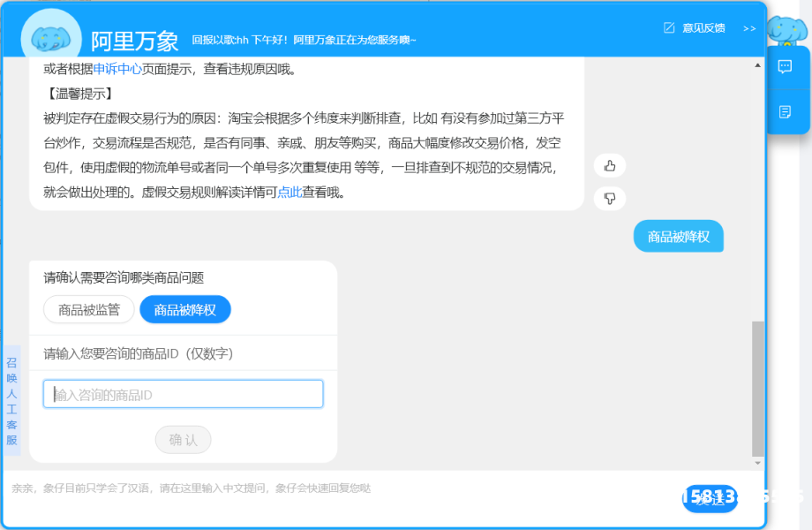Click the thumbs down icon on the reply
This screenshot has height=530, width=812.
pos(609,198)
